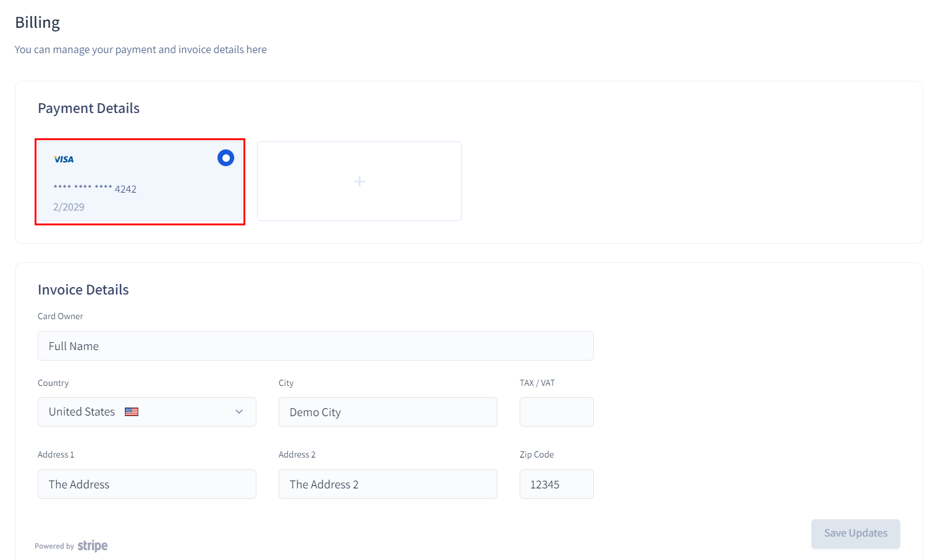Click the Invoice Details heading
This screenshot has height=560, width=933.
[x=83, y=290]
